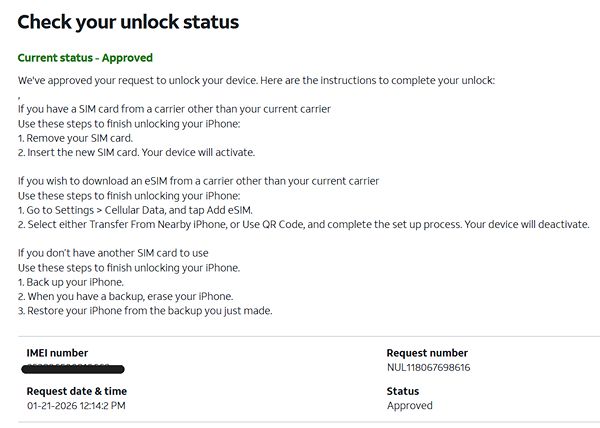Screen dimensions: 600x428
Task: Click the "Request date & time" label
Action: click(76, 391)
